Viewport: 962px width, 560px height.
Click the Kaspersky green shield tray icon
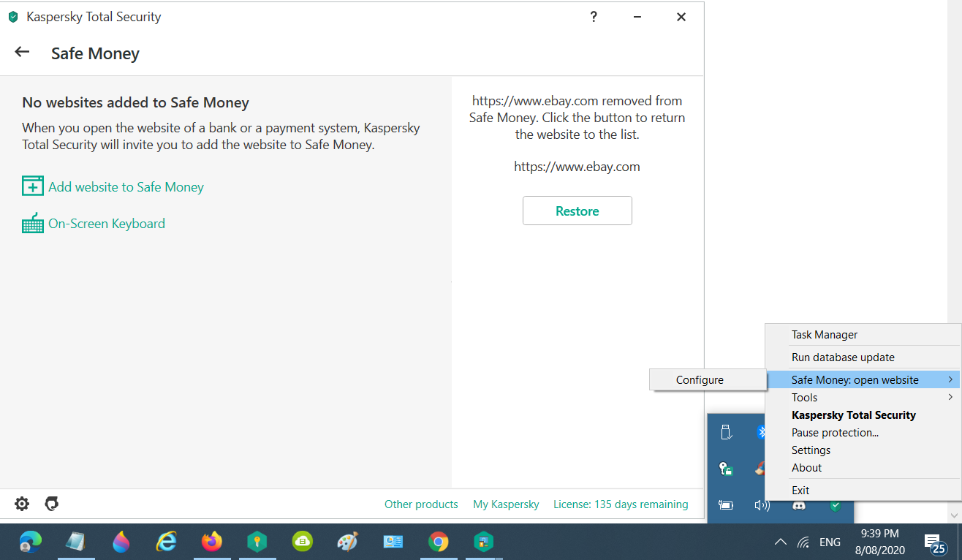835,504
